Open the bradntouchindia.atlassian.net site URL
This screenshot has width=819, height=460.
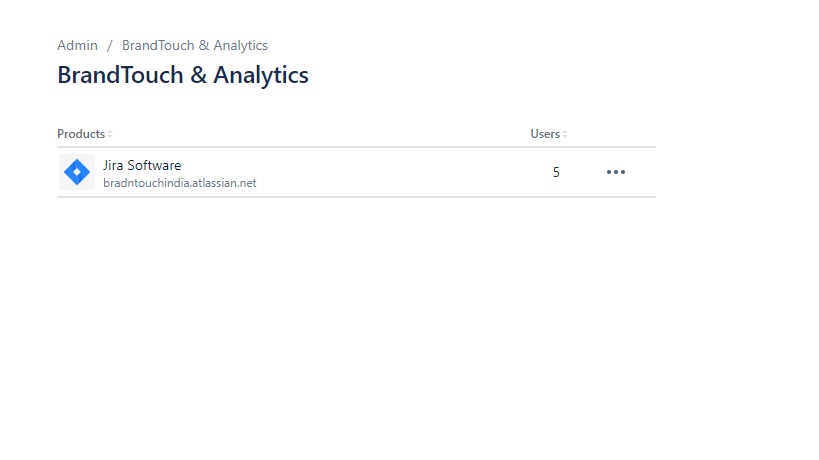[x=180, y=183]
